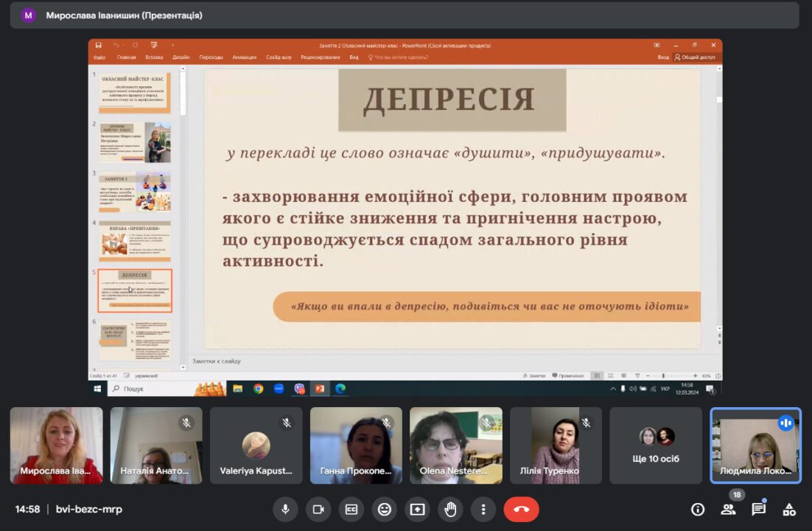Click the PowerPoint Save icon
The width and height of the screenshot is (812, 531).
pos(99,45)
